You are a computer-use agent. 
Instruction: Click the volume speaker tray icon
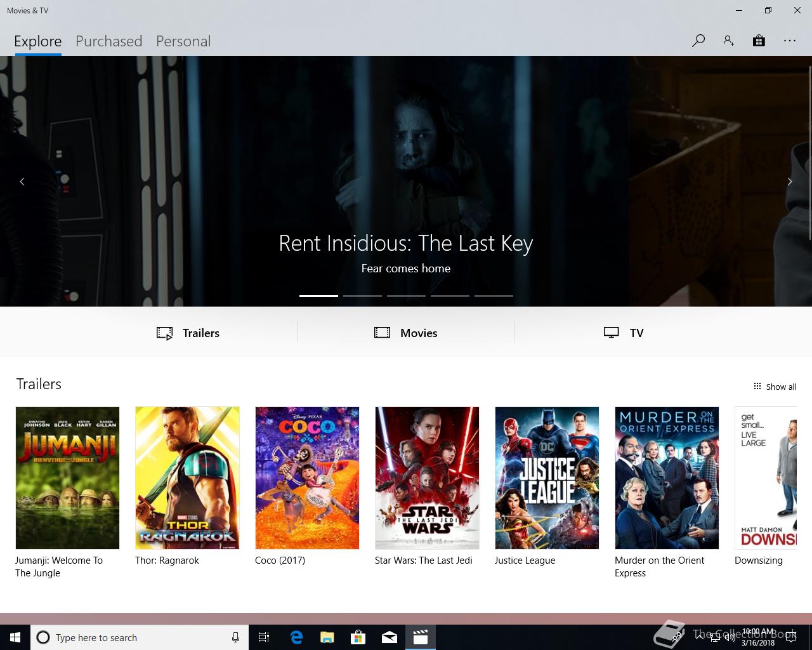click(x=730, y=637)
